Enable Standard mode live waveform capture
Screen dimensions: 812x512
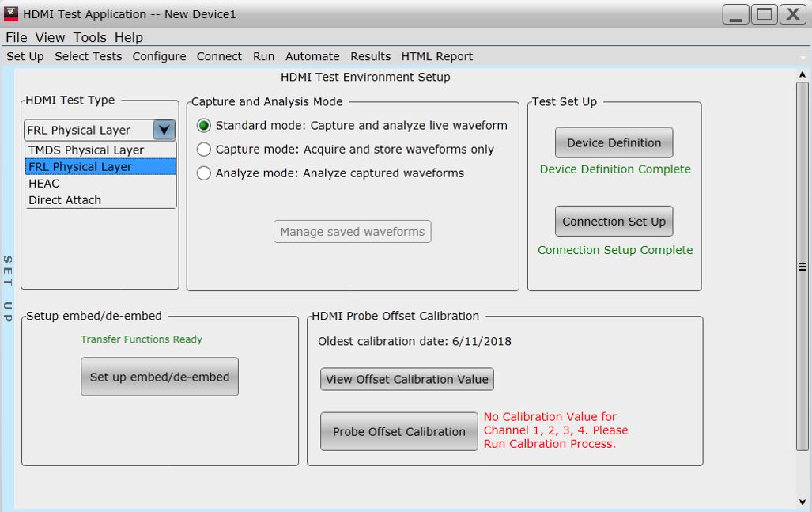pos(204,126)
